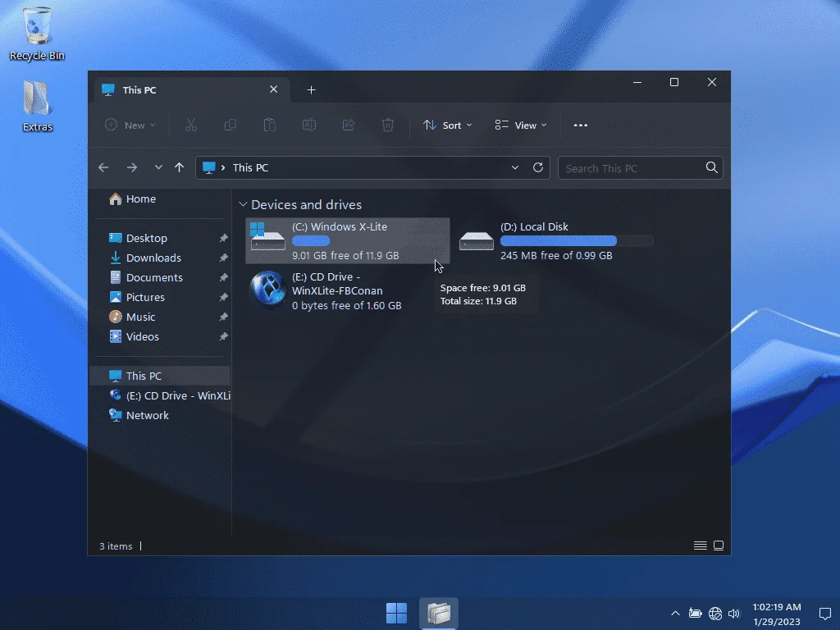Screen dimensions: 840x630
Task: Unpin Videos using its pin icon
Action: pos(223,336)
